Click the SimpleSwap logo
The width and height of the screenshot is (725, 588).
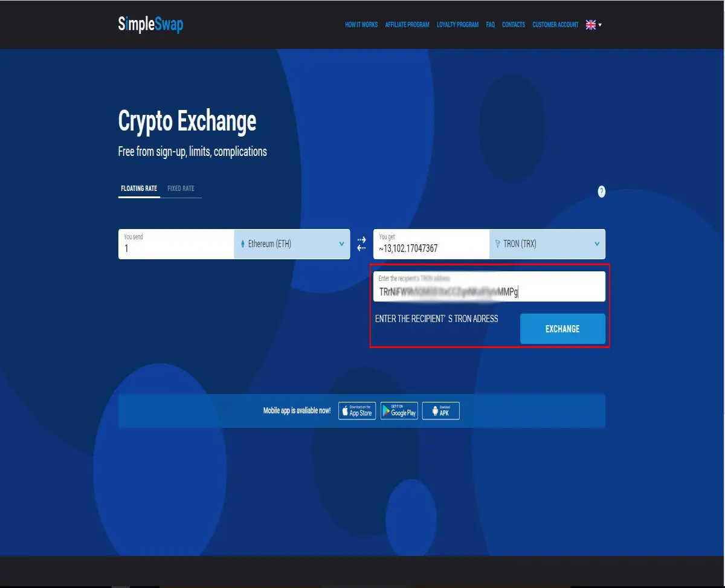[x=150, y=25]
